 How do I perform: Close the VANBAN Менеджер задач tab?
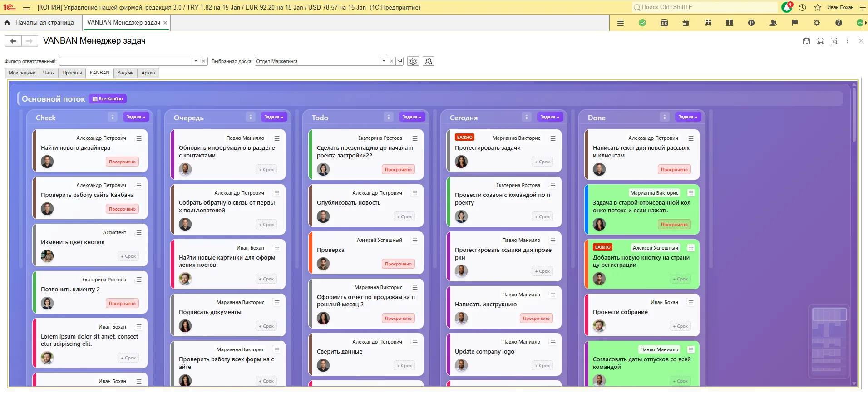coord(165,23)
